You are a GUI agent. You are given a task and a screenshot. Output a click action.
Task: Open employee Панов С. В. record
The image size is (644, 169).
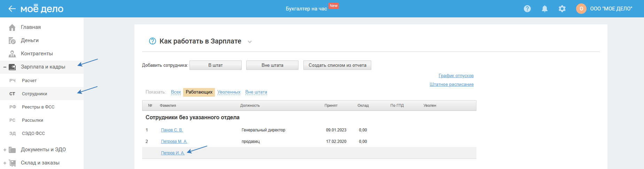coord(172,130)
